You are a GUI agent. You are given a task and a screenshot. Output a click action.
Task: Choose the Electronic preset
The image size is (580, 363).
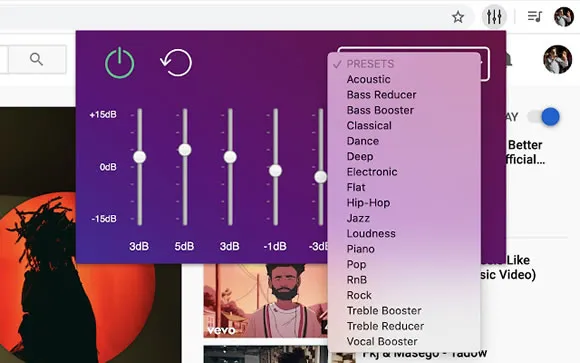point(372,172)
